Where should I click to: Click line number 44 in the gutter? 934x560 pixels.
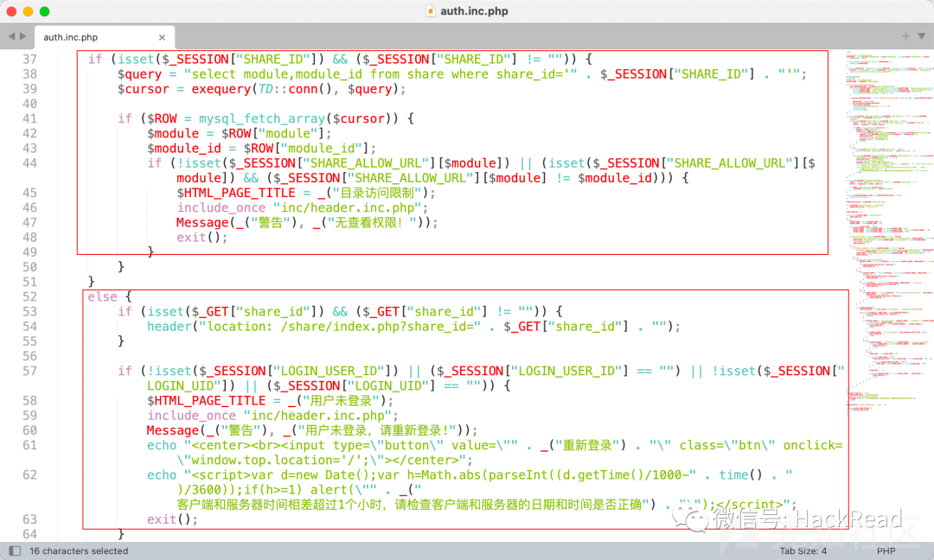(29, 163)
